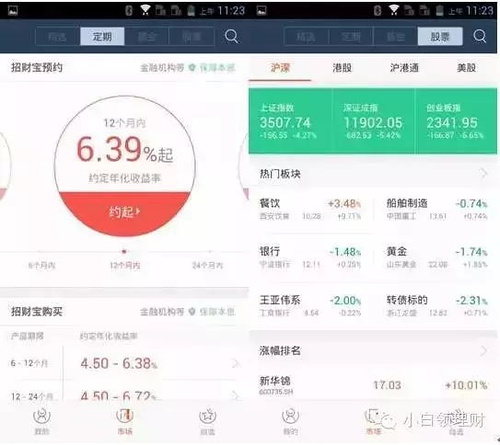Tap the profile icon in right bottom navigation

pos(290,421)
